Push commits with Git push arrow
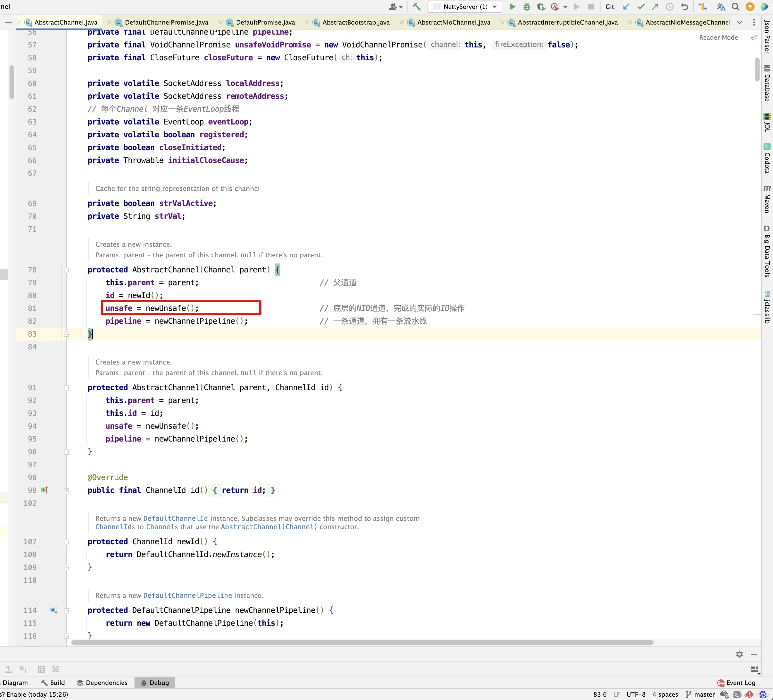The image size is (773, 700). click(655, 6)
